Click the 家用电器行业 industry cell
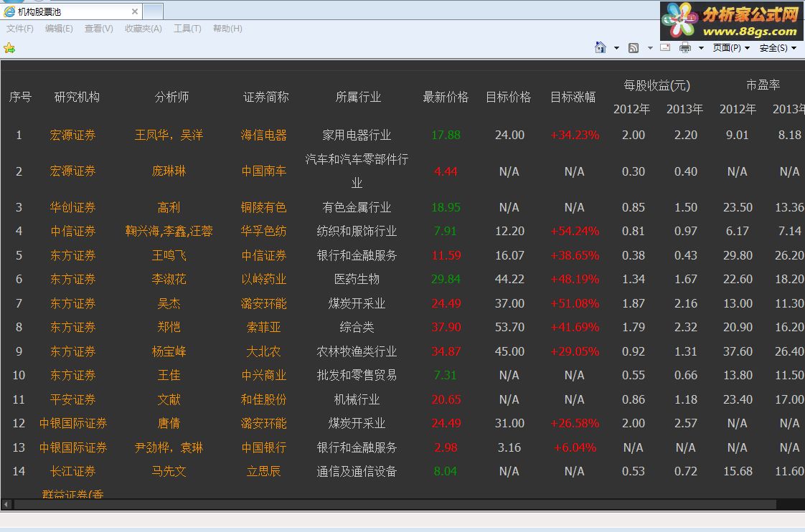Screen dimensions: 805x532 pos(357,135)
